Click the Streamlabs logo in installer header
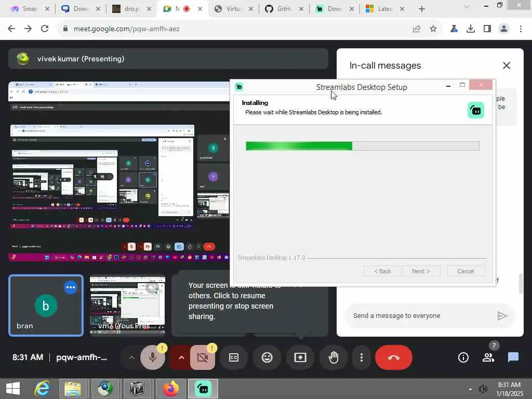 [x=476, y=110]
